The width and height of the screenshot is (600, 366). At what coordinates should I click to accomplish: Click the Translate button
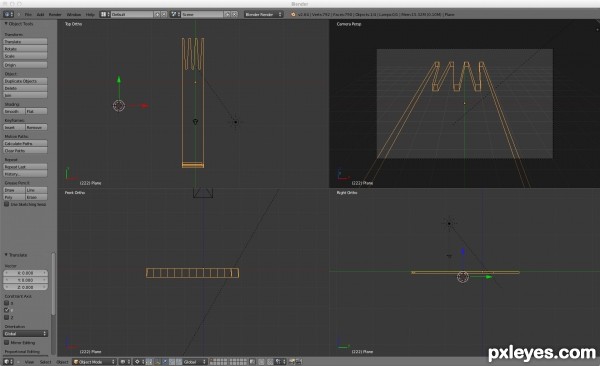click(x=25, y=41)
